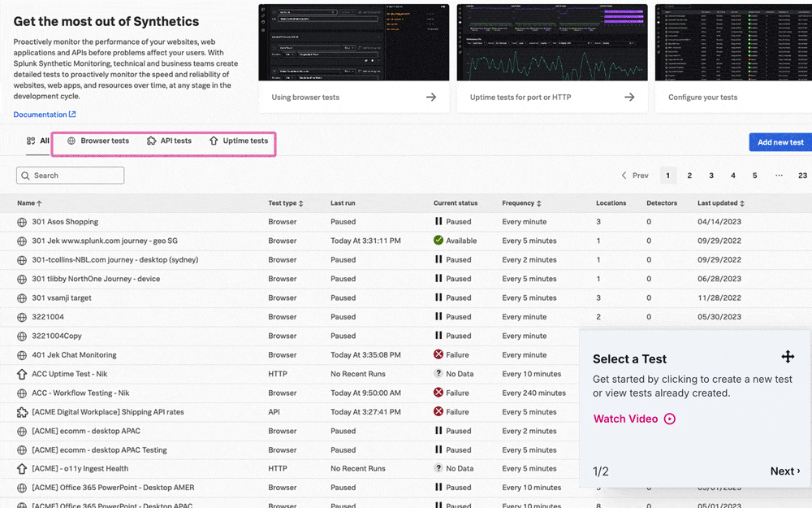Click green Available status icon for 301 Jek
This screenshot has height=508, width=812.
(x=438, y=240)
